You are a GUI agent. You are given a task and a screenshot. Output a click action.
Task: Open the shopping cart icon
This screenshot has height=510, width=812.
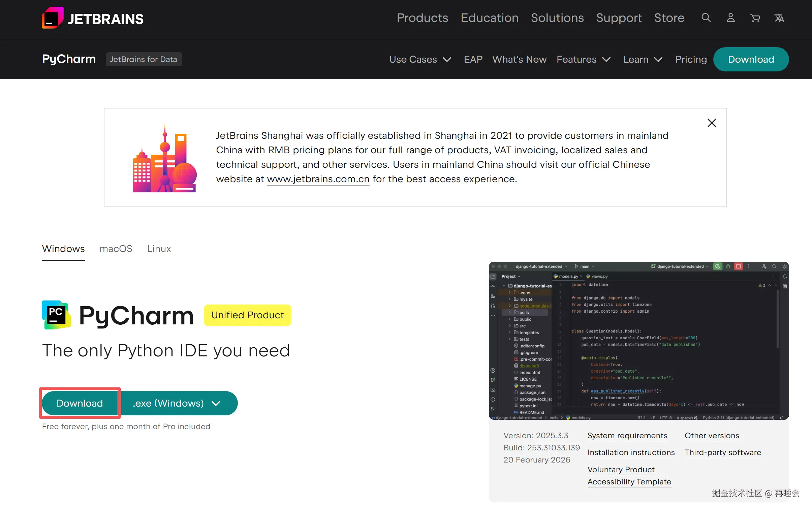point(755,18)
